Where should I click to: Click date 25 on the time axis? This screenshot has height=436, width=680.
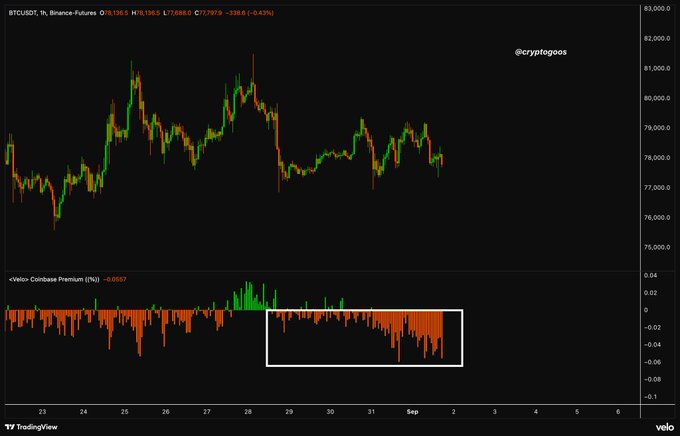[124, 412]
